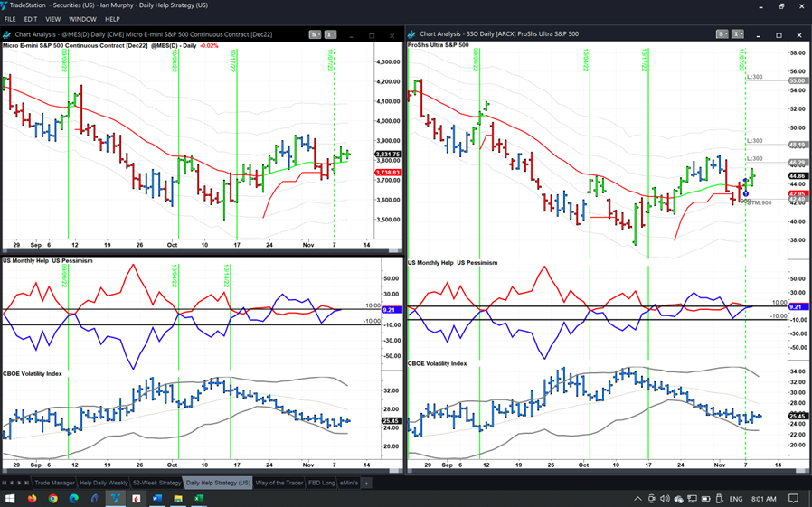Add a new workspace with plus button
The height and width of the screenshot is (507, 812).
[367, 483]
